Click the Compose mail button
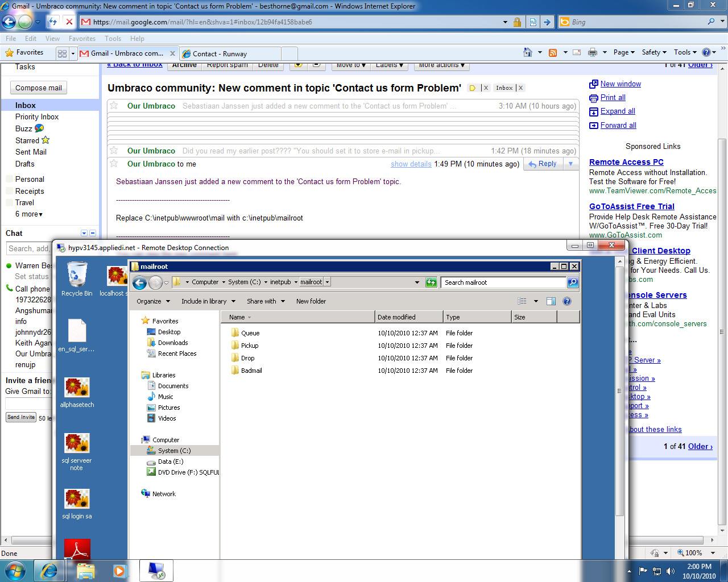The image size is (728, 582). (39, 88)
